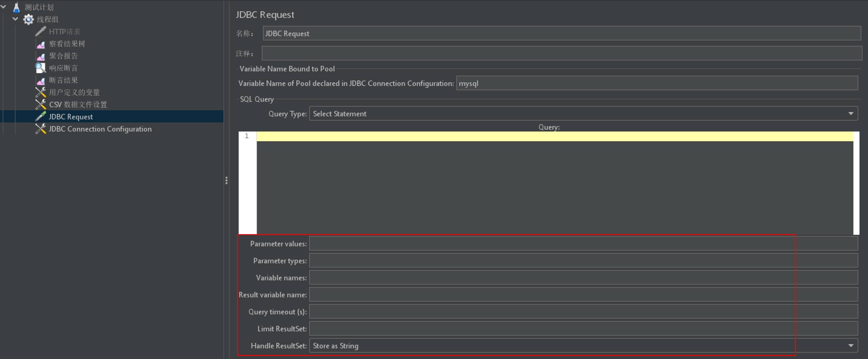Screen dimensions: 868x359
Task: Click the 聚合报告 listener graph icon
Action: [x=40, y=56]
